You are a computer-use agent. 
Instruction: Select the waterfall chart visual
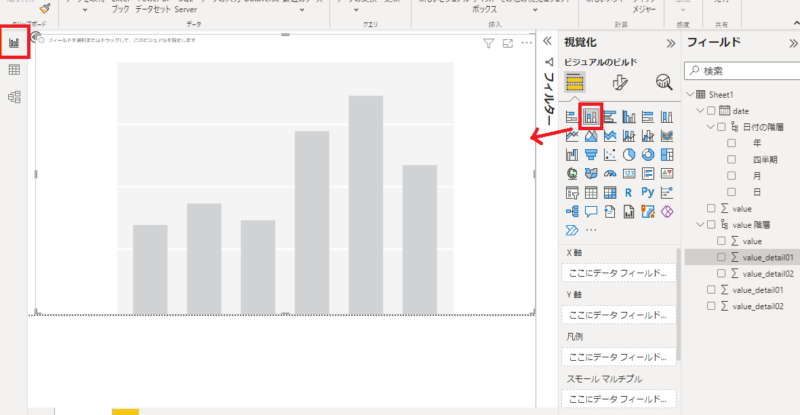point(572,155)
